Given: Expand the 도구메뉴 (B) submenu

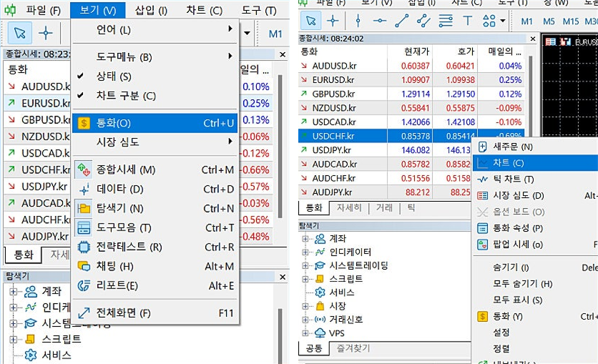Looking at the screenshot, I should (x=155, y=56).
